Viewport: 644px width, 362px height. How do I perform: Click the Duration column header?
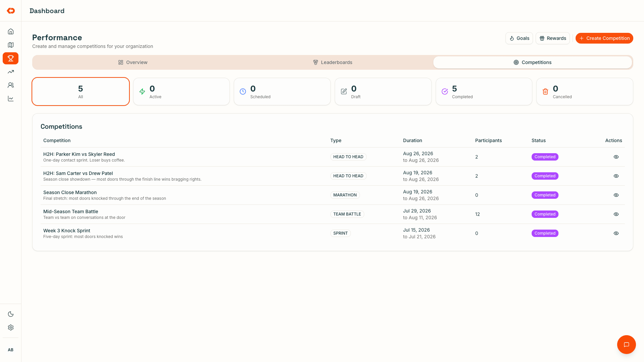pyautogui.click(x=413, y=140)
